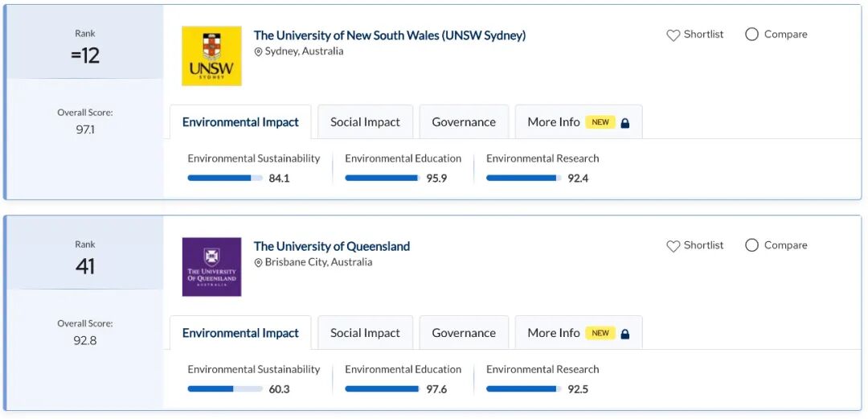Enable the Compare radio for University of Queensland
Image resolution: width=868 pixels, height=419 pixels.
tap(751, 245)
